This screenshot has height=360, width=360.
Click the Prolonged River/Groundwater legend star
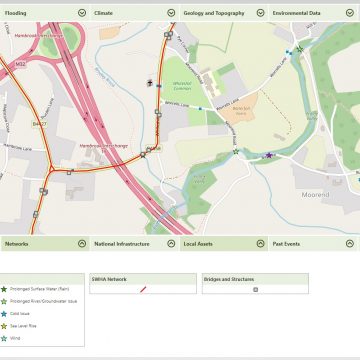tap(4, 301)
